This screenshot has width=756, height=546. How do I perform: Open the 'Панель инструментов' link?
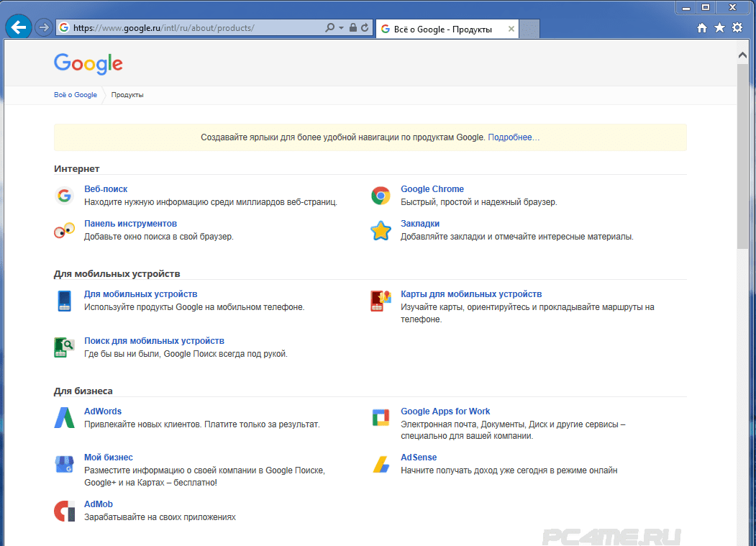coord(130,224)
